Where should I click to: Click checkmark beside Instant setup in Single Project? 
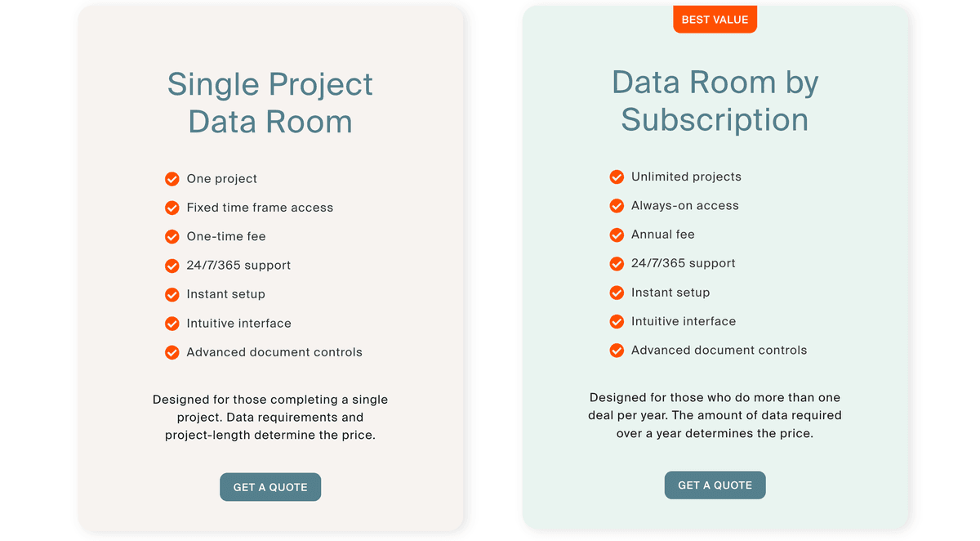point(172,294)
